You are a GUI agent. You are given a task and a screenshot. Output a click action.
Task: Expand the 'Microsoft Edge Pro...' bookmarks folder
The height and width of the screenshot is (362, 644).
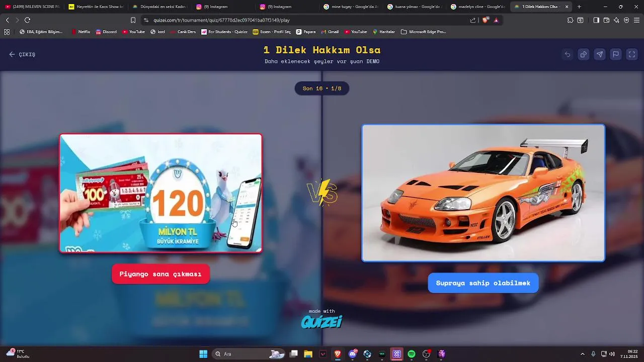424,32
